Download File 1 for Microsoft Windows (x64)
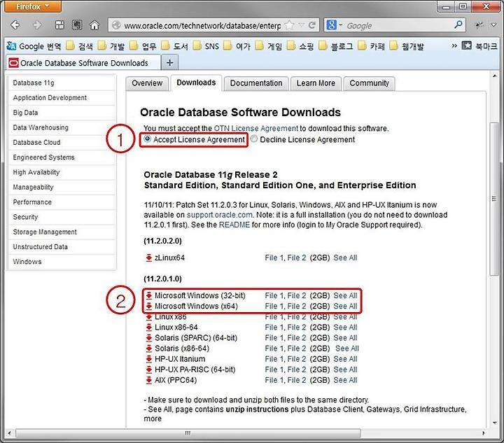The image size is (504, 443). [x=274, y=306]
